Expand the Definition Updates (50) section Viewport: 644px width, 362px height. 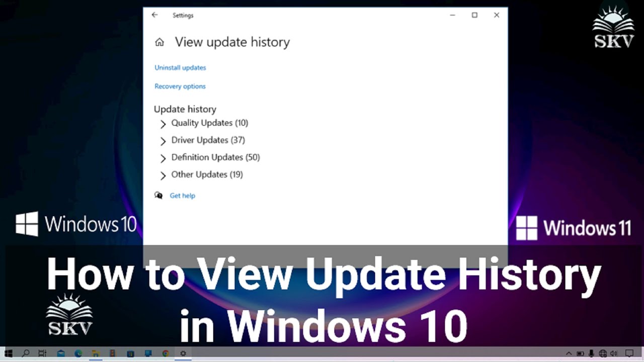click(x=210, y=157)
